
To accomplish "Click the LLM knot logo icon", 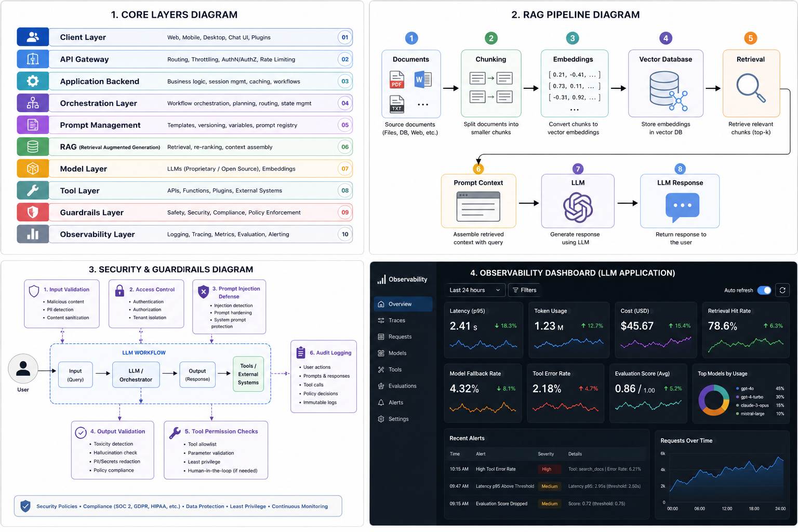I will 578,207.
